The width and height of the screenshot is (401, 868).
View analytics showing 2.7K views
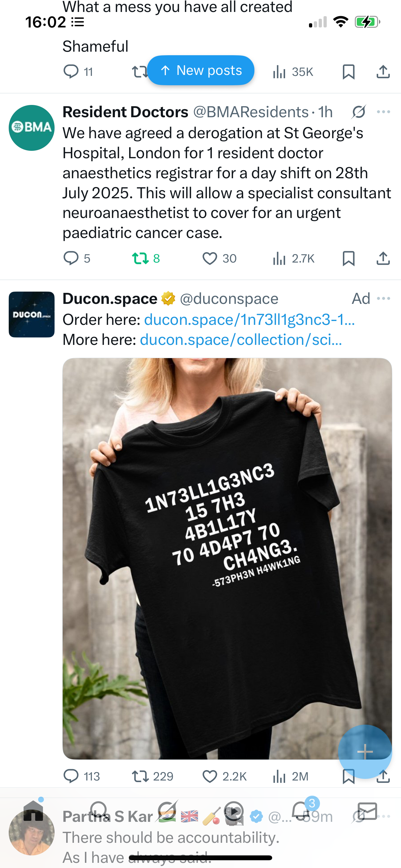(293, 258)
